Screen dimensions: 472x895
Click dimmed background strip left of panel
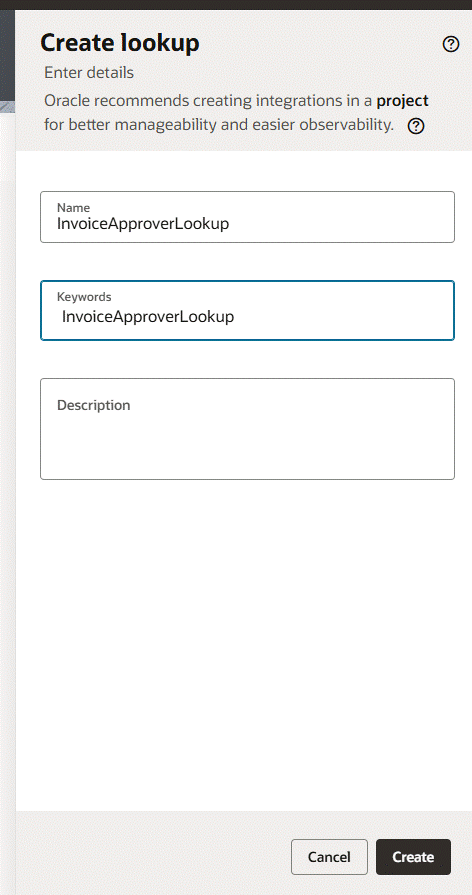[x=7, y=457]
